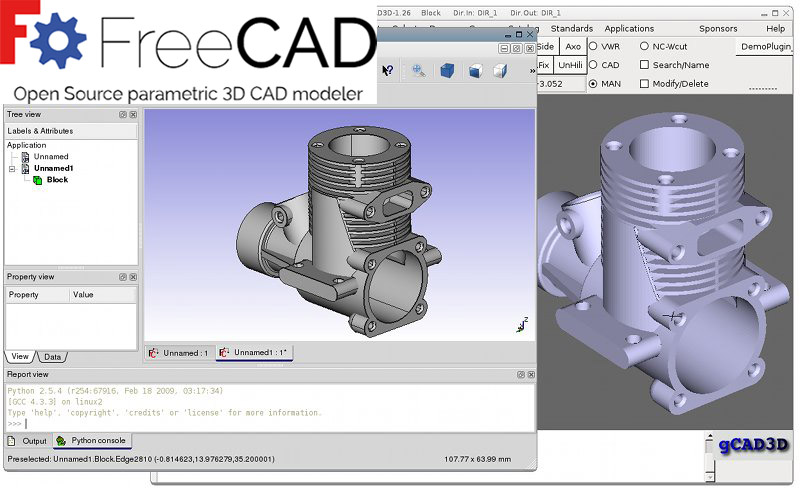
Task: Select the Block item in the tree
Action: point(57,180)
